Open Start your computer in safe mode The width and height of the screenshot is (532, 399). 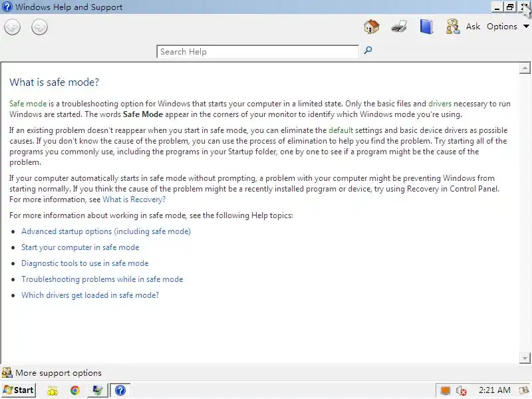[80, 247]
